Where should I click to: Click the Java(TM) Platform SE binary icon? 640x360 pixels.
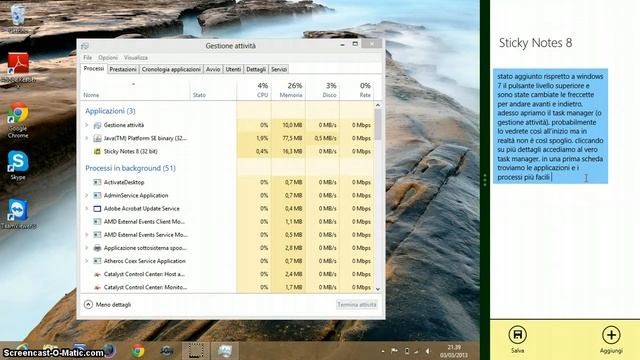[97, 138]
